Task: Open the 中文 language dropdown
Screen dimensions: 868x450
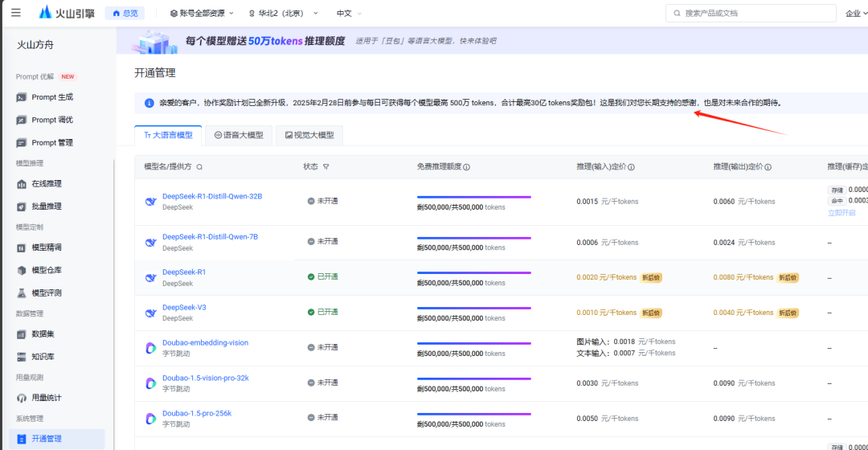Action: click(x=349, y=14)
